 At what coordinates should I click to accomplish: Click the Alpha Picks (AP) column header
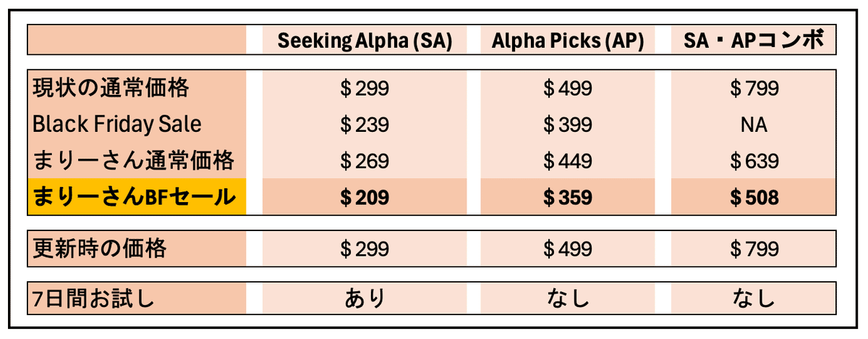pos(567,41)
